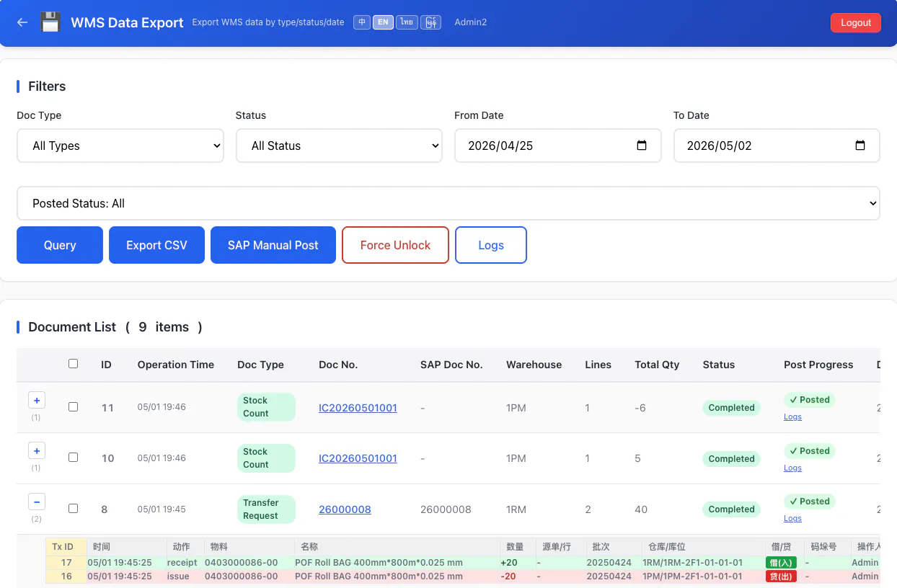The width and height of the screenshot is (897, 588).
Task: Click Force Unlock
Action: click(x=395, y=245)
